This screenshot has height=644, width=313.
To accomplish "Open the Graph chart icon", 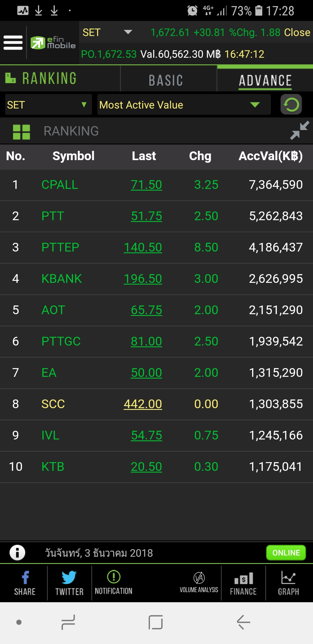I will point(288,583).
